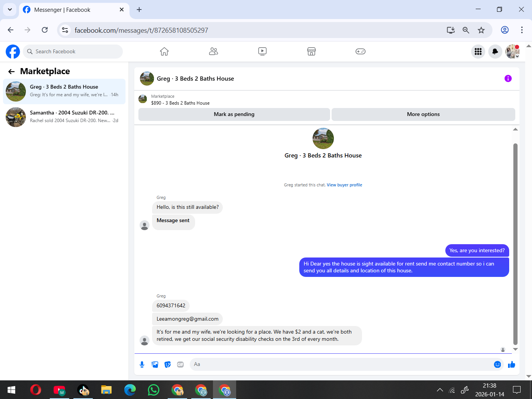Screen dimensions: 532x399
Task: Open the Video icon in top navigation
Action: [262, 51]
